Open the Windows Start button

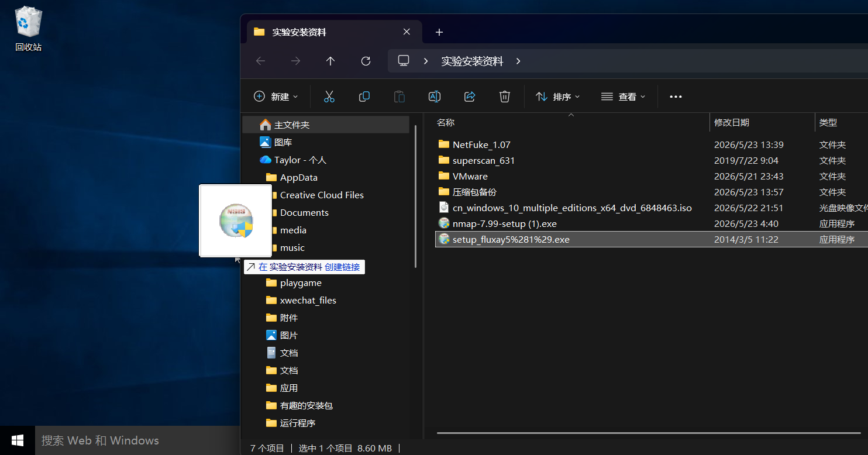pos(18,440)
